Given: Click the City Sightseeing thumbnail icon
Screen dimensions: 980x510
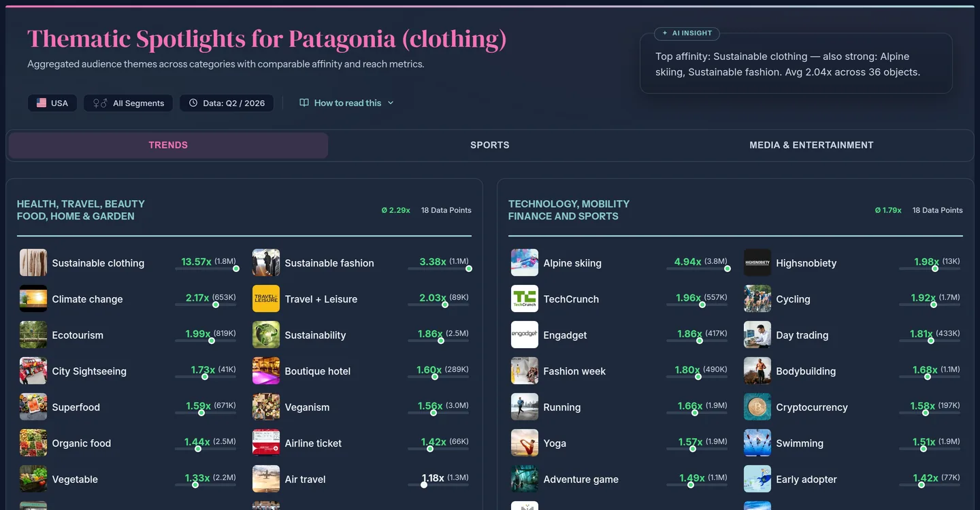Looking at the screenshot, I should (x=33, y=371).
